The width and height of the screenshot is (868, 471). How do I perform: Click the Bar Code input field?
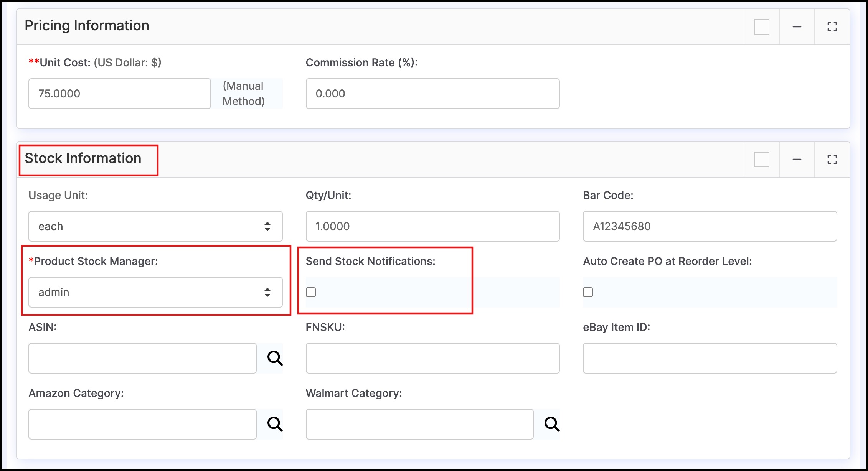coord(710,226)
